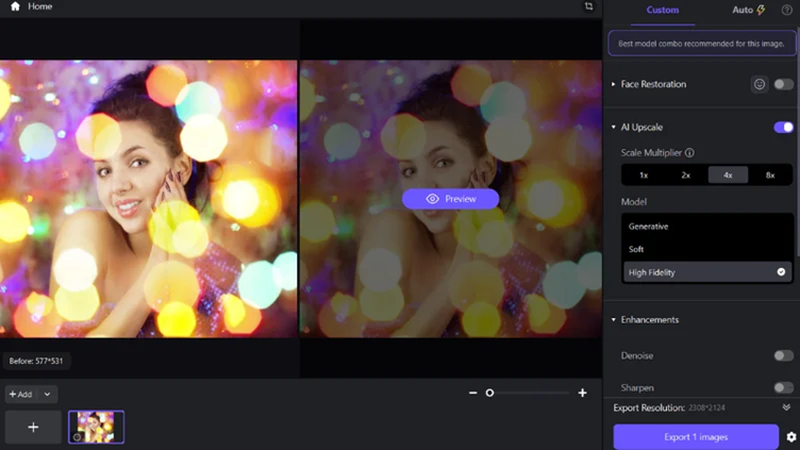Click the zoom out minus icon
The width and height of the screenshot is (800, 450).
[x=473, y=393]
